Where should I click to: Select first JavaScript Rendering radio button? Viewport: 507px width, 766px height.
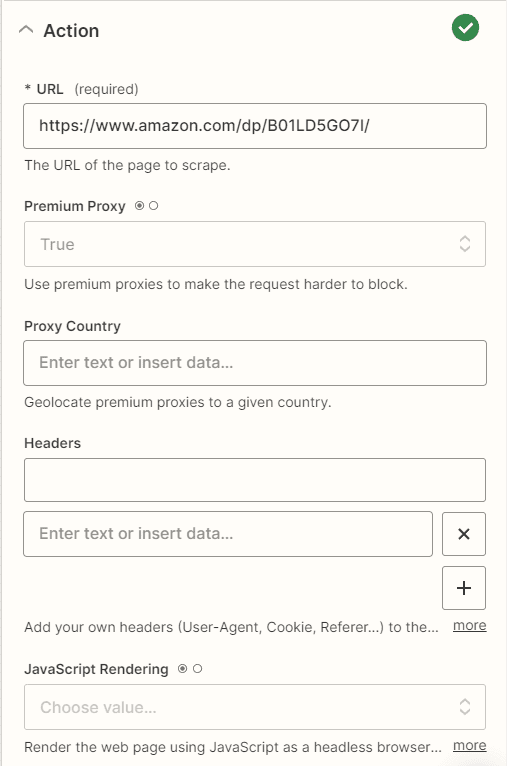click(183, 669)
